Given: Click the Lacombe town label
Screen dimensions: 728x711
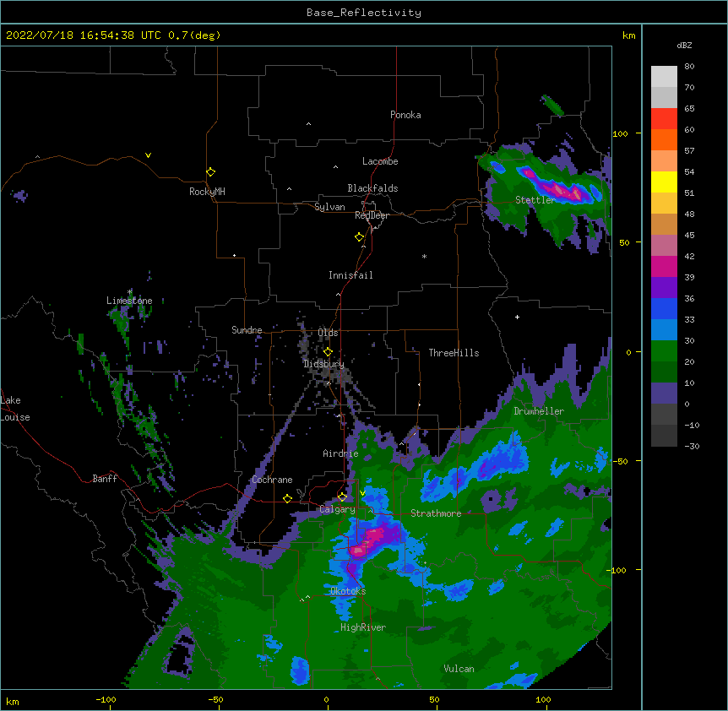Looking at the screenshot, I should point(380,161).
